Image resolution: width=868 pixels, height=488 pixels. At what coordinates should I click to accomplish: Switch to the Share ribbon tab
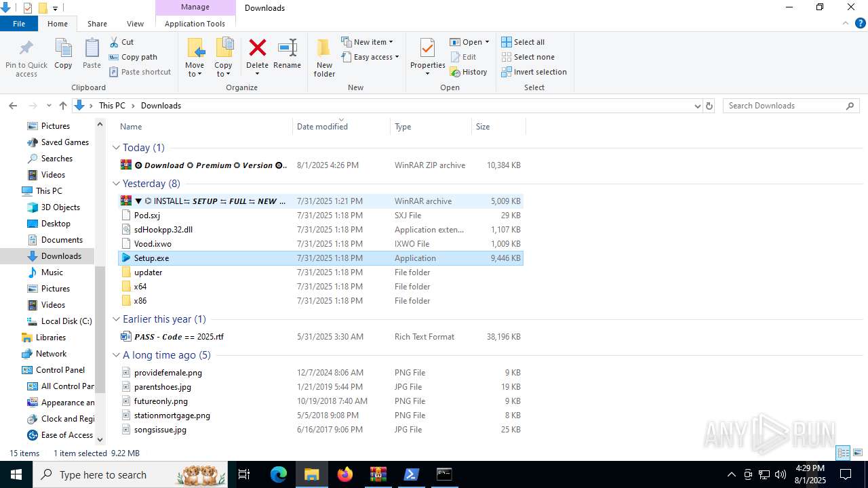tap(97, 24)
